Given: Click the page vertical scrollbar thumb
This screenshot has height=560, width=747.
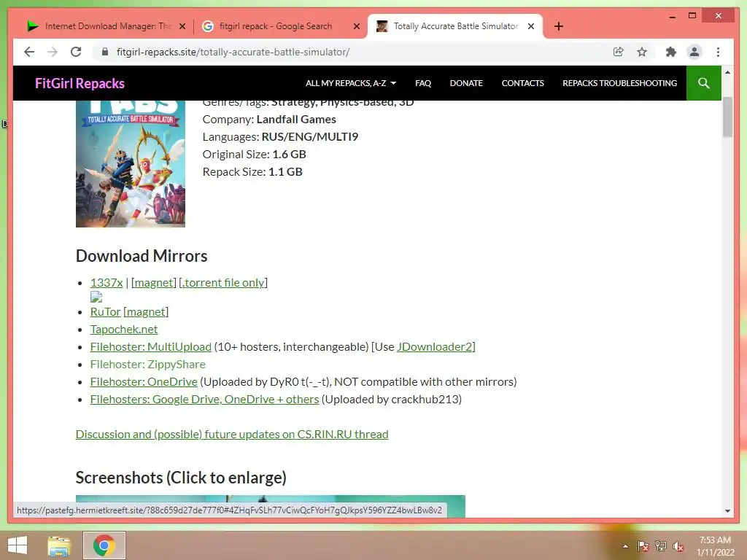Looking at the screenshot, I should point(727,117).
